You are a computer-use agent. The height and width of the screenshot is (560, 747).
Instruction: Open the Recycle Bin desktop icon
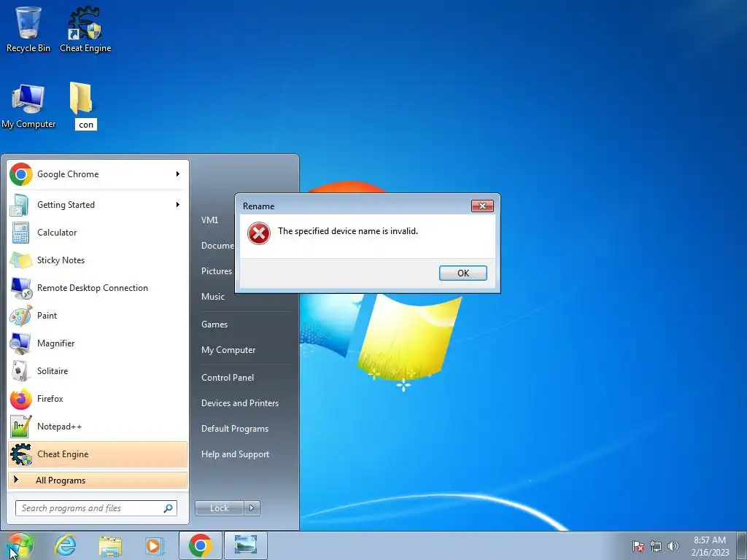point(28,28)
